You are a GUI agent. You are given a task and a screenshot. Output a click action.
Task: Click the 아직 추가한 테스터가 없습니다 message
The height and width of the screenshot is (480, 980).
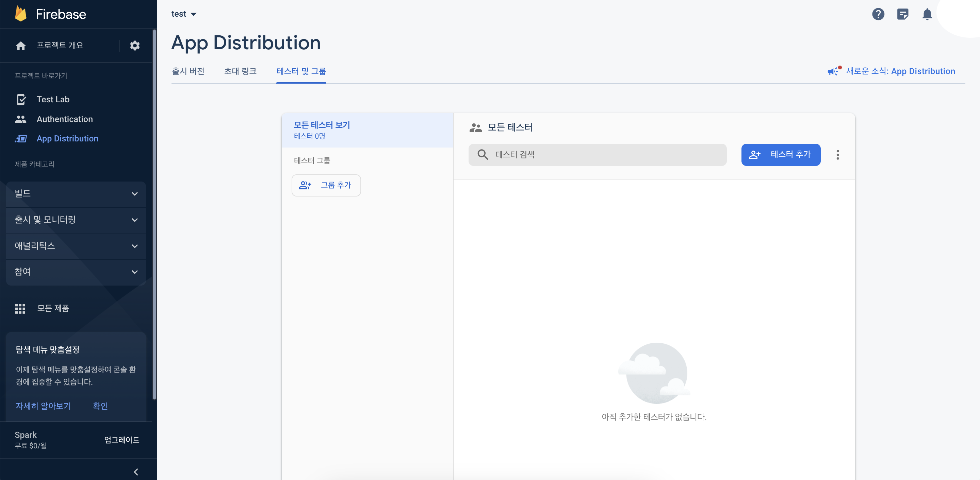654,417
